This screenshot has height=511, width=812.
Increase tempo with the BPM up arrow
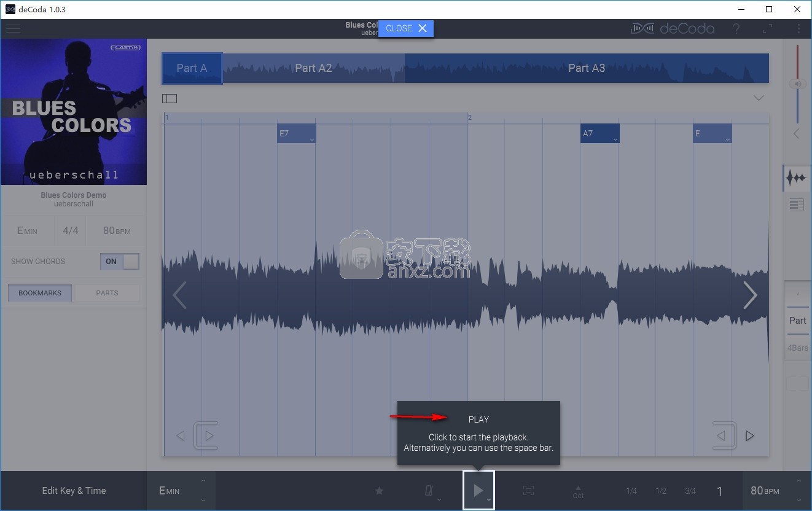(798, 481)
